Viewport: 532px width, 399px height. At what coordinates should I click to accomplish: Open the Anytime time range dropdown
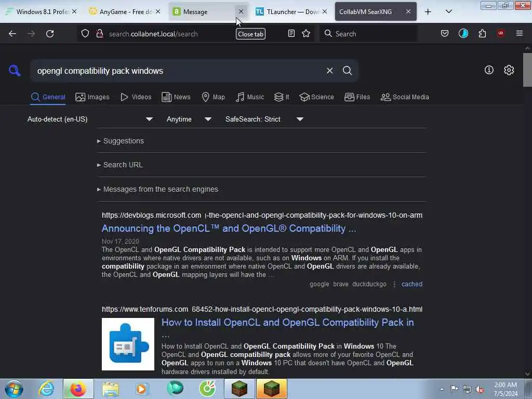pyautogui.click(x=189, y=119)
